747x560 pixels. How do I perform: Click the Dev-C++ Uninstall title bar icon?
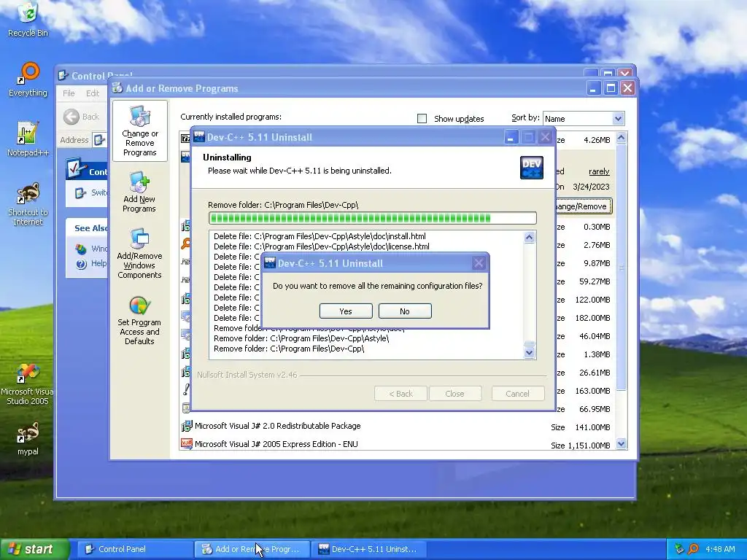pos(198,137)
